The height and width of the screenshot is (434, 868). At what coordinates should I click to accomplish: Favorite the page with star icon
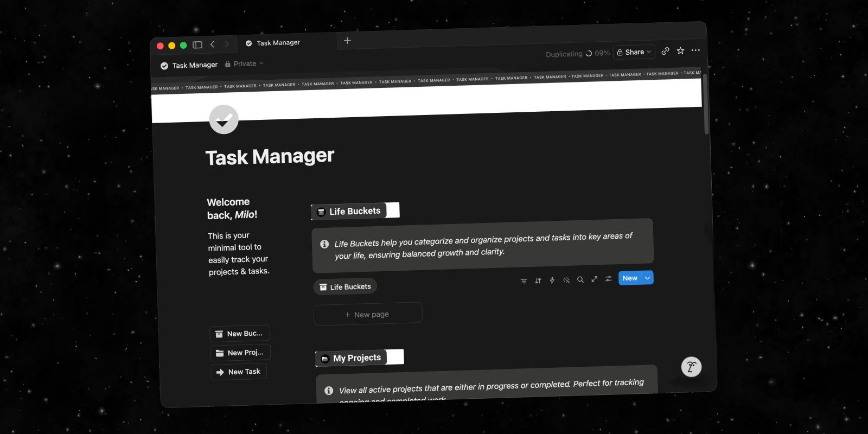point(680,50)
